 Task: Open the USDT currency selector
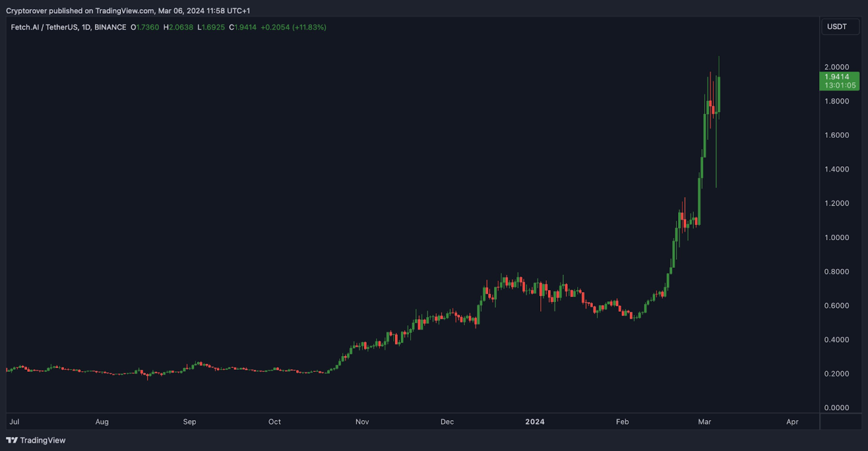840,27
